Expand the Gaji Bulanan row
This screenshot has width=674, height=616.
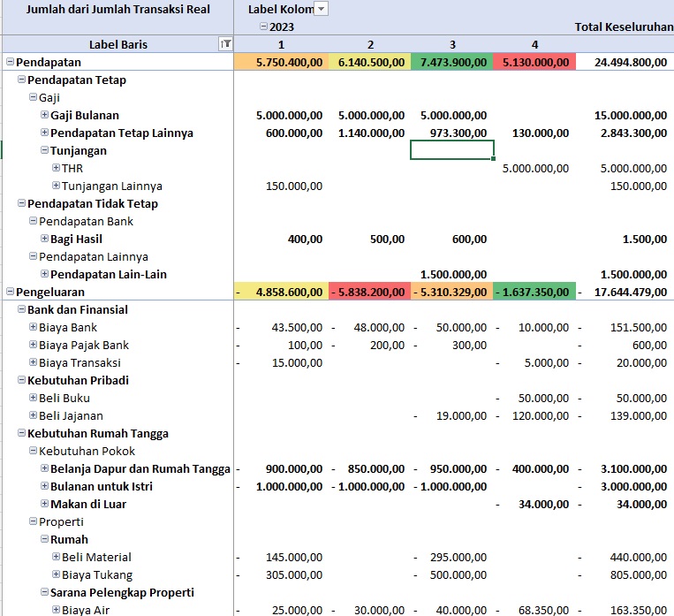[x=44, y=115]
